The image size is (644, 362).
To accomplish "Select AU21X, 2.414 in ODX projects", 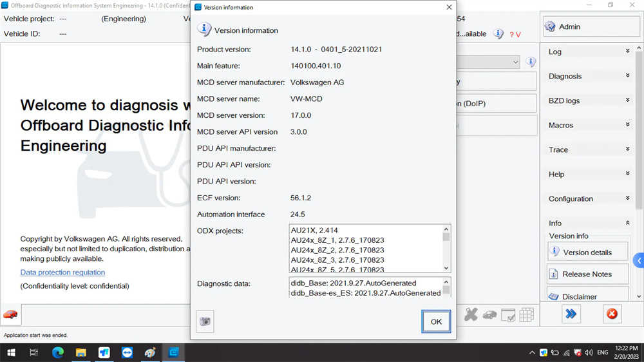I will (x=314, y=231).
